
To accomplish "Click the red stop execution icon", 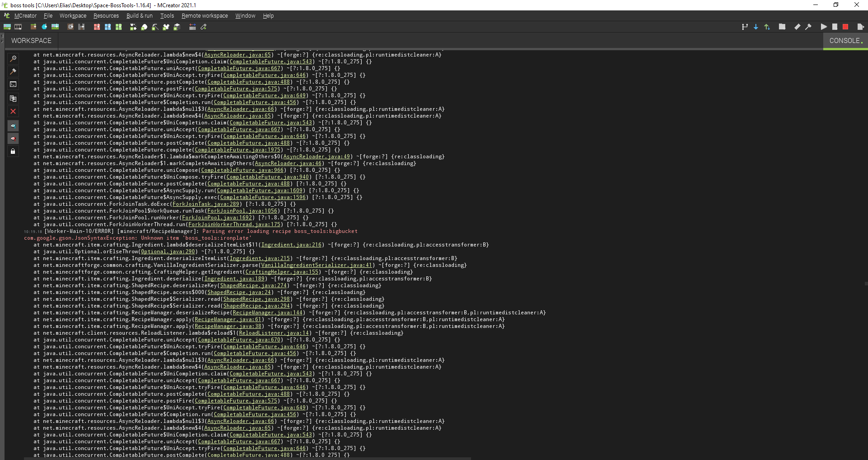I will coord(846,27).
